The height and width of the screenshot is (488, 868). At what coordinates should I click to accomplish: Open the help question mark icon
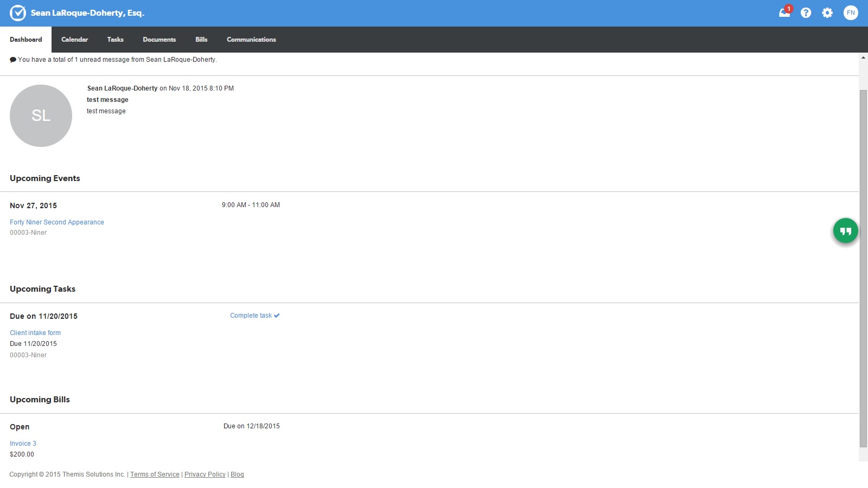tap(806, 13)
